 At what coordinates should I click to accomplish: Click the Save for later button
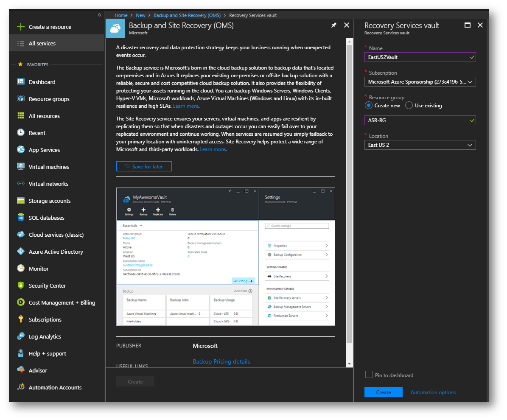(x=144, y=166)
